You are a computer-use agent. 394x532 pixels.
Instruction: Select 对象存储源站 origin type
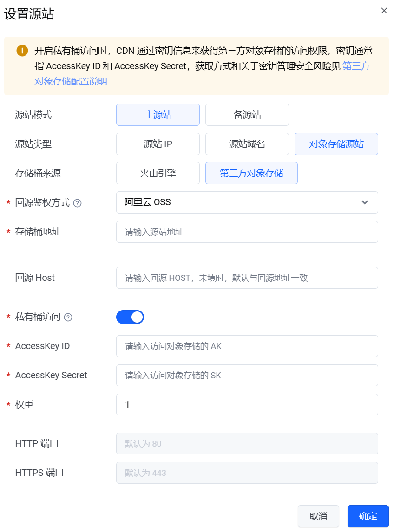click(x=336, y=144)
